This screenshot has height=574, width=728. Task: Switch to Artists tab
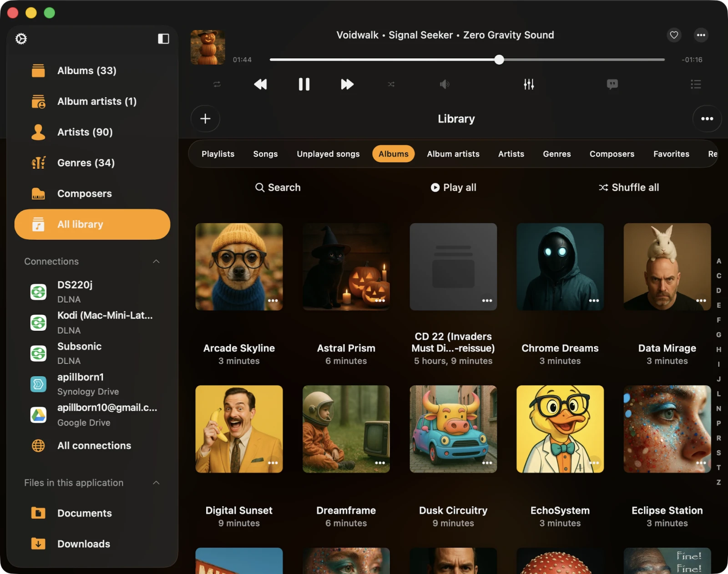[x=511, y=154]
